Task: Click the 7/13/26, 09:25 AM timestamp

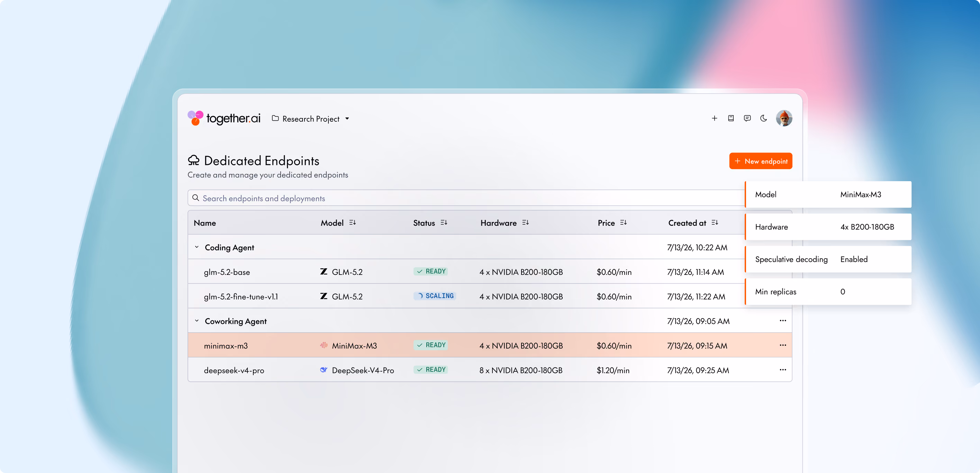Action: tap(698, 370)
